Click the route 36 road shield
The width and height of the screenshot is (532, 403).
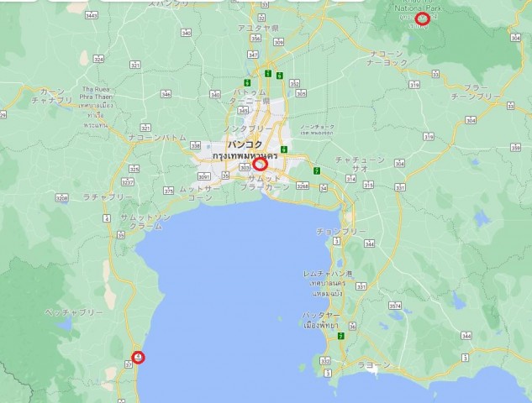(x=352, y=326)
